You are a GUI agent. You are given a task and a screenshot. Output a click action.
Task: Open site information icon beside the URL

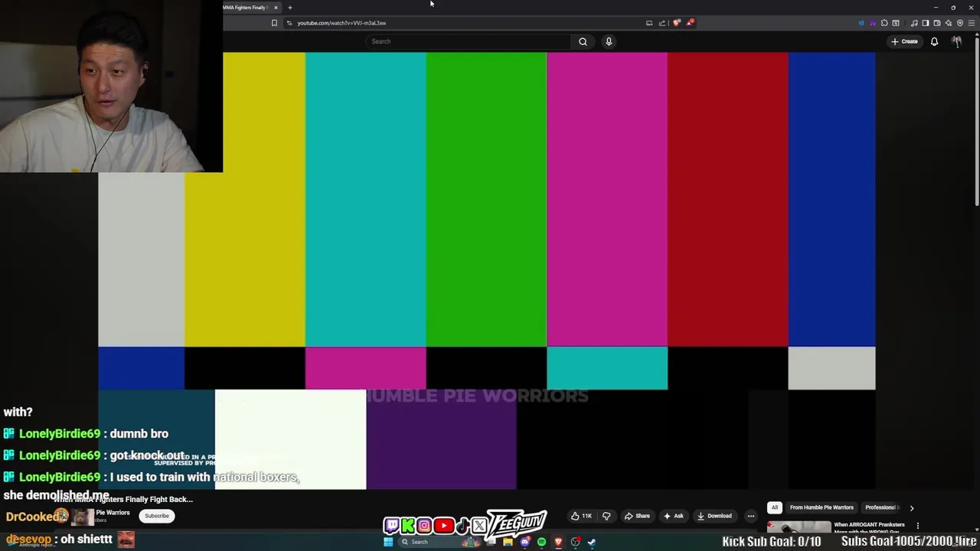pos(289,23)
